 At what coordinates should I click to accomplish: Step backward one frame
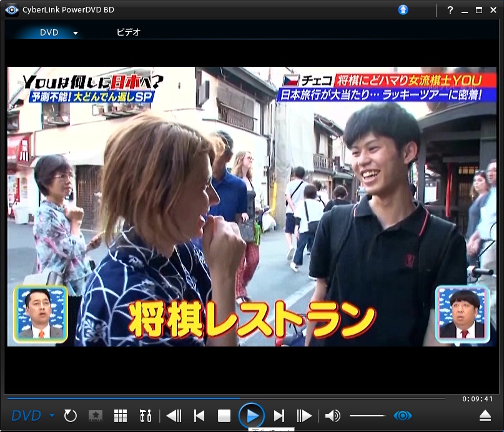pos(174,416)
